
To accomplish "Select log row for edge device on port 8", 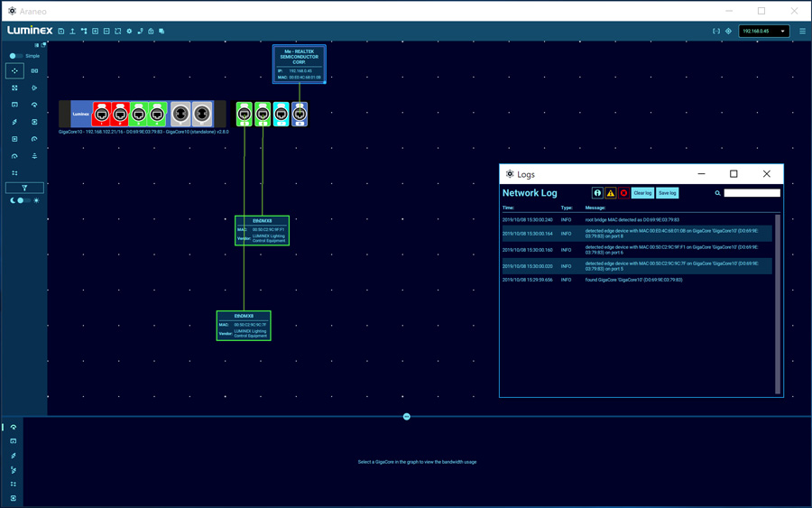I will click(638, 234).
